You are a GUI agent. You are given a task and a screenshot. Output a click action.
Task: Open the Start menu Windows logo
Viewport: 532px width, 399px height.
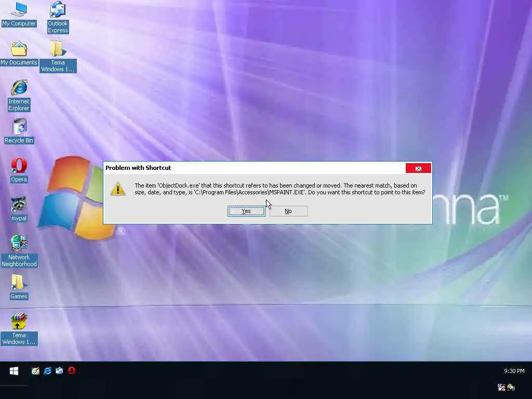(14, 371)
